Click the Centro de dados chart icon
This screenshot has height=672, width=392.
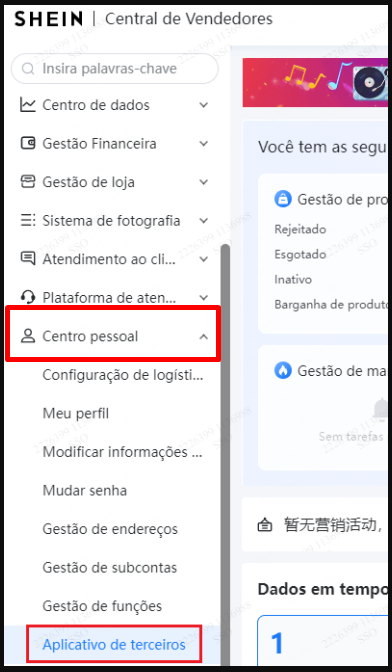(x=28, y=105)
